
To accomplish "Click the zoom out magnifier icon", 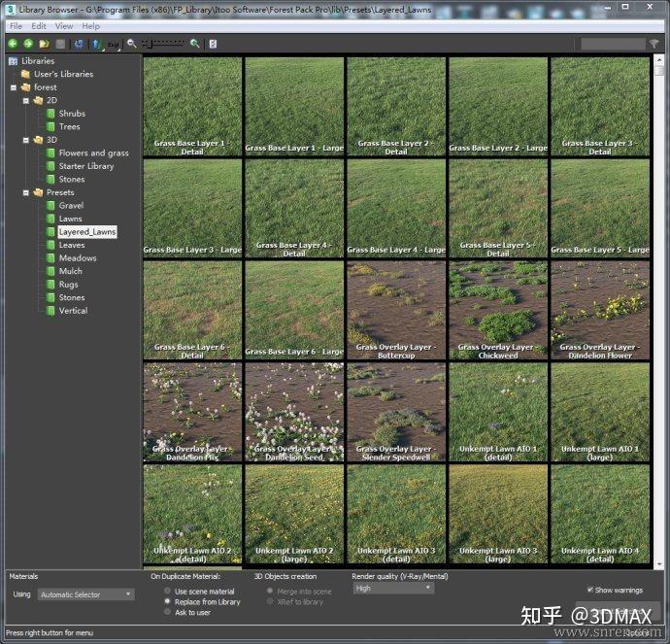I will pyautogui.click(x=132, y=44).
